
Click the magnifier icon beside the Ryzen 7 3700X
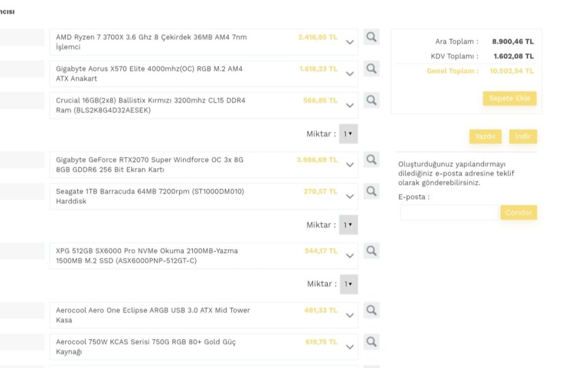point(371,37)
